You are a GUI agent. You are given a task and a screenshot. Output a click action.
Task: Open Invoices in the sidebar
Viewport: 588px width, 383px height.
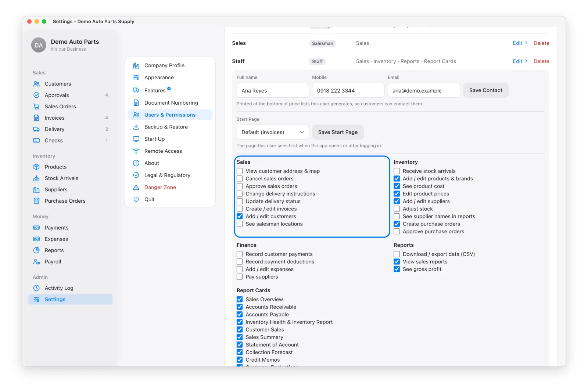[71, 118]
